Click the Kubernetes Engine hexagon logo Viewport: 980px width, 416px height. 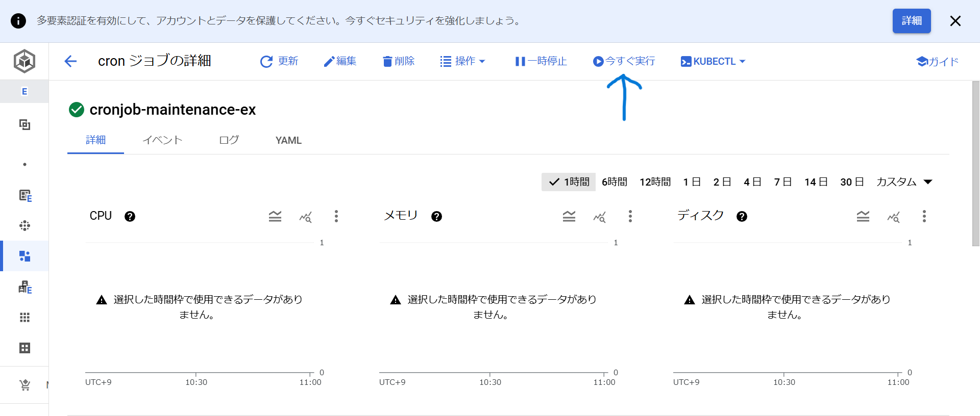click(x=24, y=61)
